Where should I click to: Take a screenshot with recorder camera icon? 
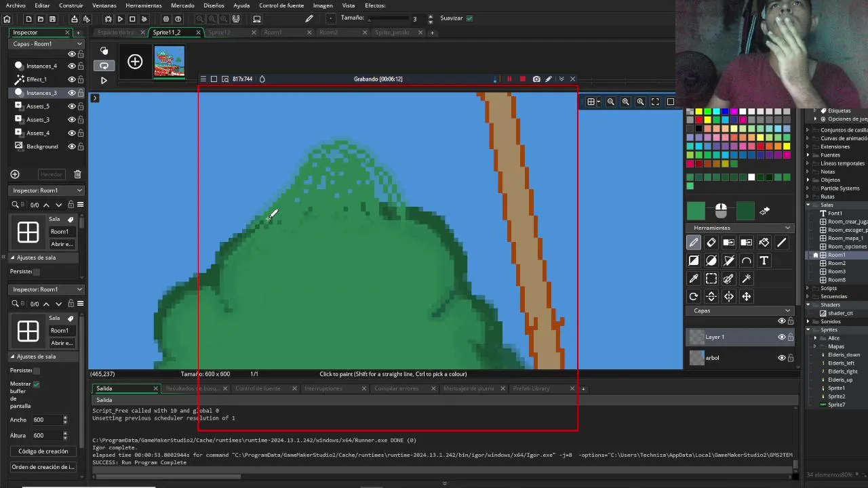[x=536, y=79]
